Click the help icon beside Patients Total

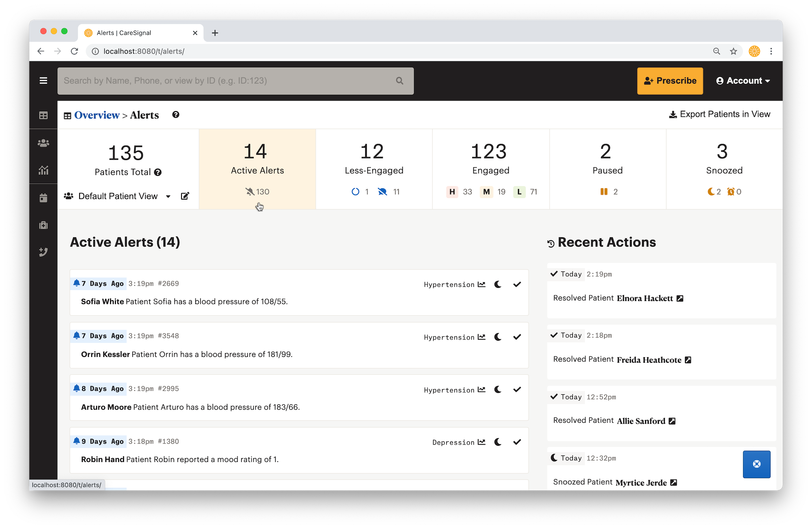tap(158, 172)
